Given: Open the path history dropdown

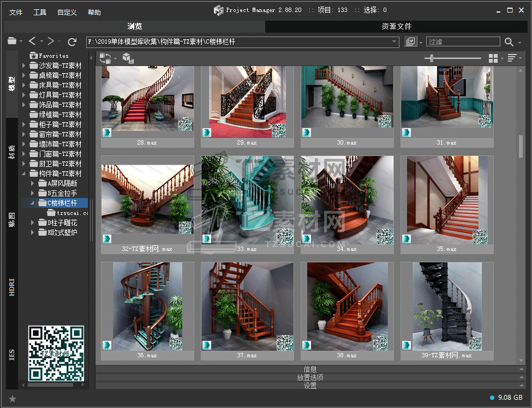Looking at the screenshot, I should [x=394, y=41].
